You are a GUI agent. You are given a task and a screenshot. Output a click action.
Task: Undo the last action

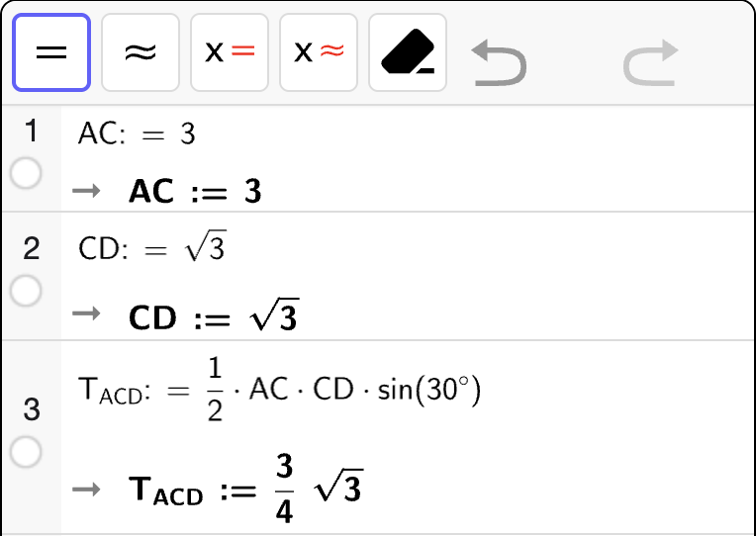(499, 64)
